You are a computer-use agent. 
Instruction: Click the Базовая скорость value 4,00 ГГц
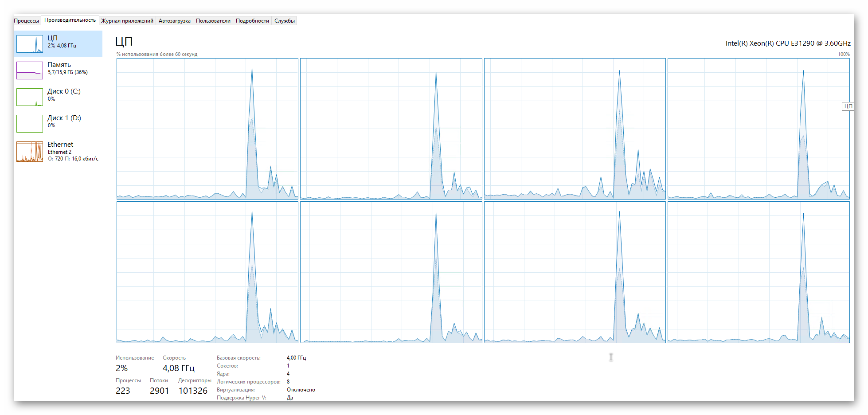point(296,358)
